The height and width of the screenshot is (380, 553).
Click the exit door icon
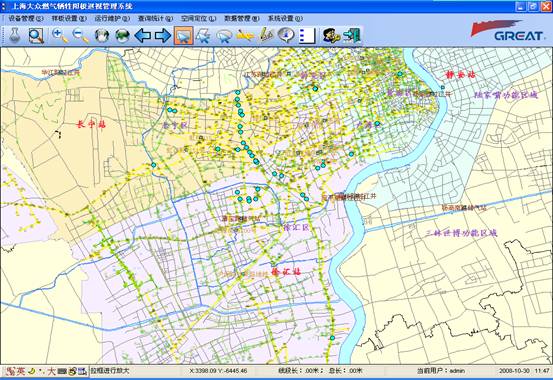click(352, 36)
